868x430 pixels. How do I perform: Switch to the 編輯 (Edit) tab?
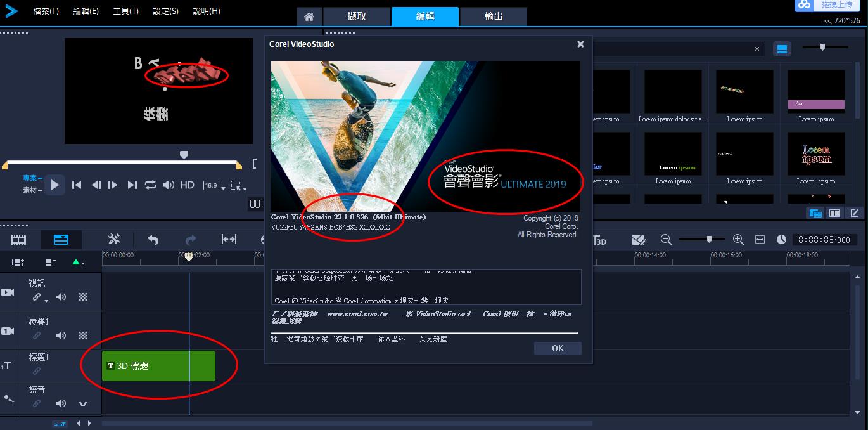[x=425, y=17]
